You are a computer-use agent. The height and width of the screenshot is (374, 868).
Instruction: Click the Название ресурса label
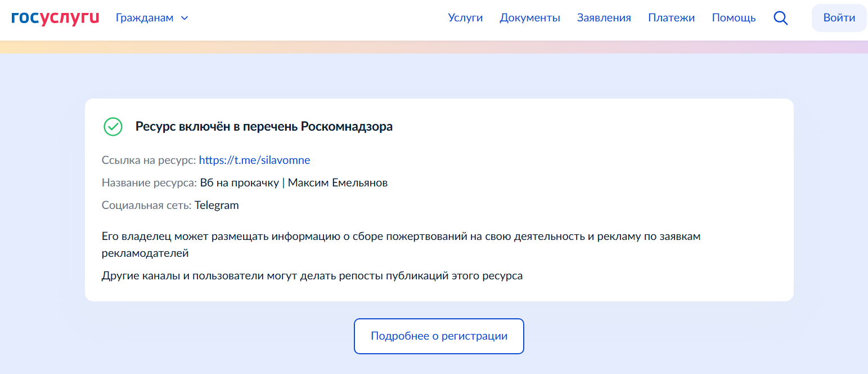point(149,183)
